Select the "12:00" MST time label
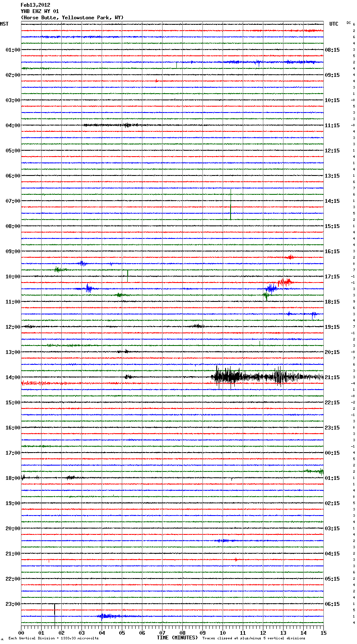The height and width of the screenshot is (644, 357). click(13, 327)
